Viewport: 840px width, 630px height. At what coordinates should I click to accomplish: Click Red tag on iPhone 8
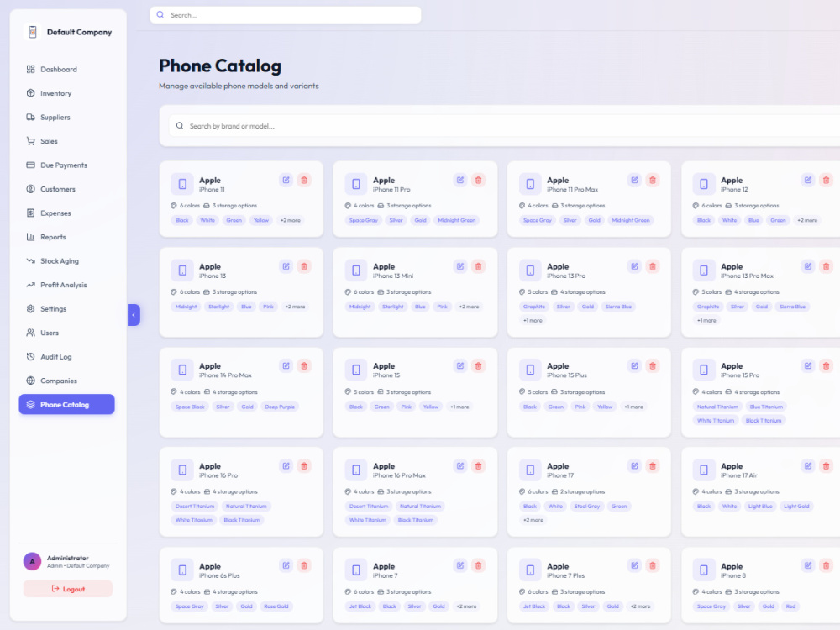pyautogui.click(x=790, y=606)
